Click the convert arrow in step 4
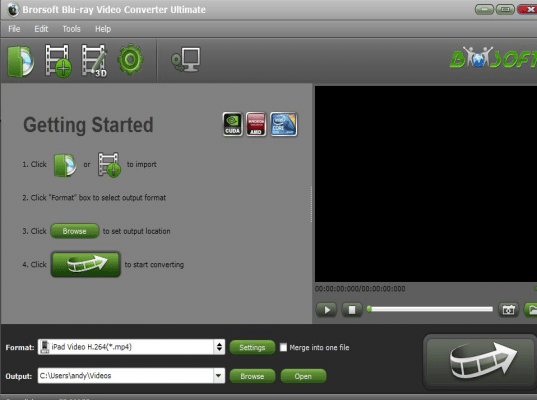537x400 pixels. [x=86, y=264]
